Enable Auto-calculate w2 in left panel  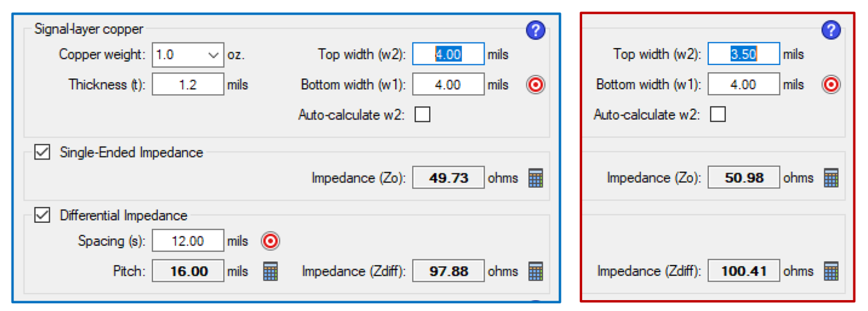tap(422, 114)
